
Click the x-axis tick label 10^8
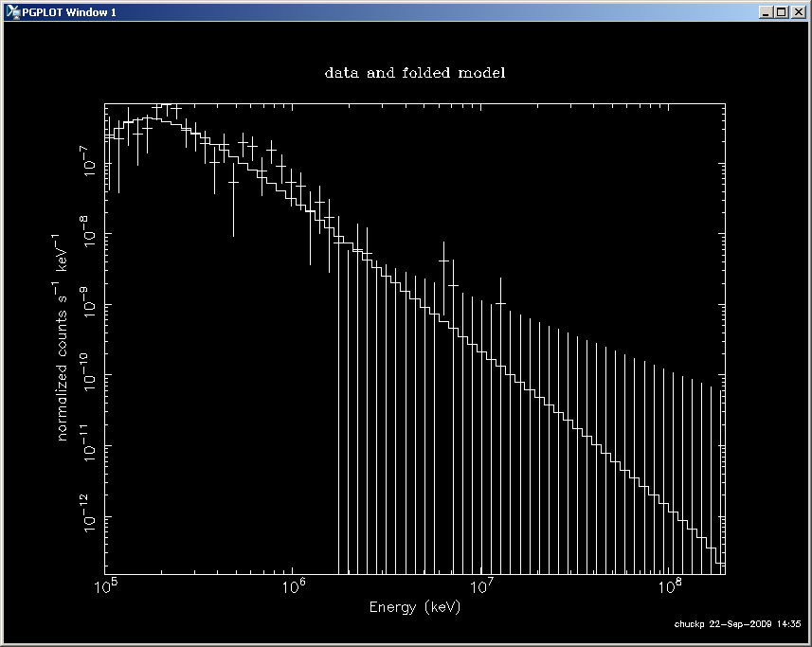coord(670,586)
